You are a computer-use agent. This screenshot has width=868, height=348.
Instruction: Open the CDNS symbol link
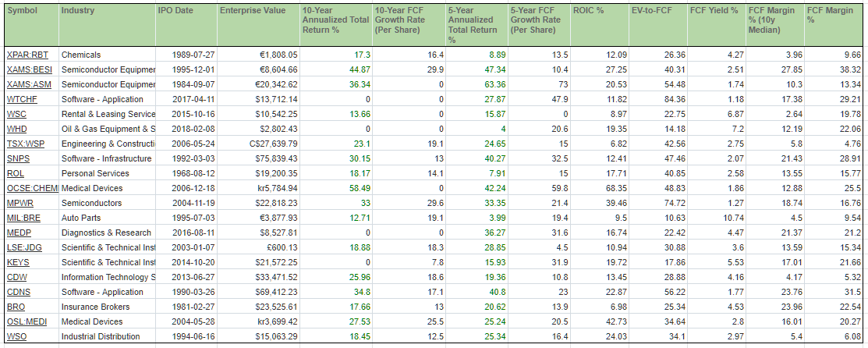click(18, 292)
